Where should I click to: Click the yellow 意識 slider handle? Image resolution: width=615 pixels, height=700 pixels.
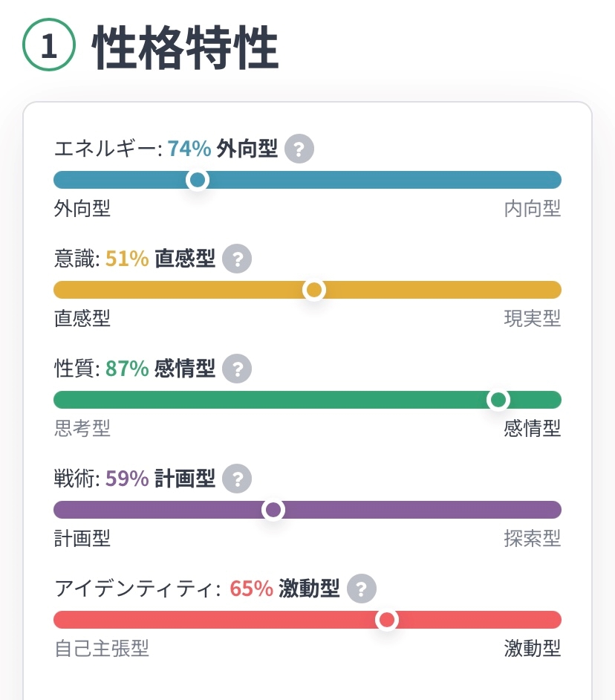314,290
